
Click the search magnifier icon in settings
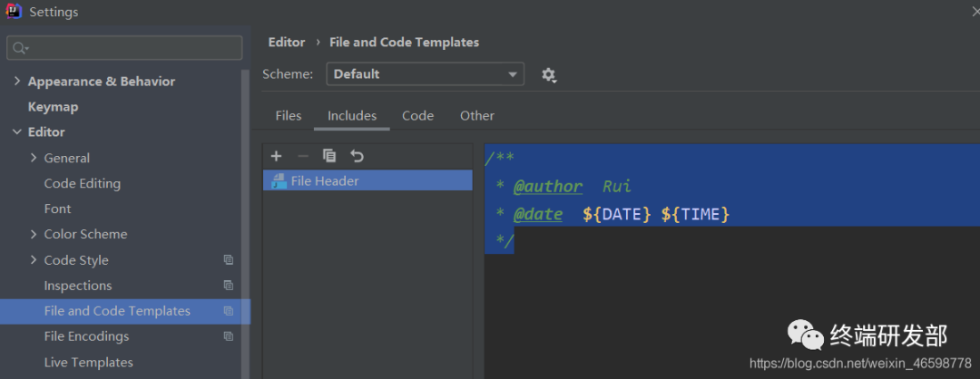tap(20, 48)
